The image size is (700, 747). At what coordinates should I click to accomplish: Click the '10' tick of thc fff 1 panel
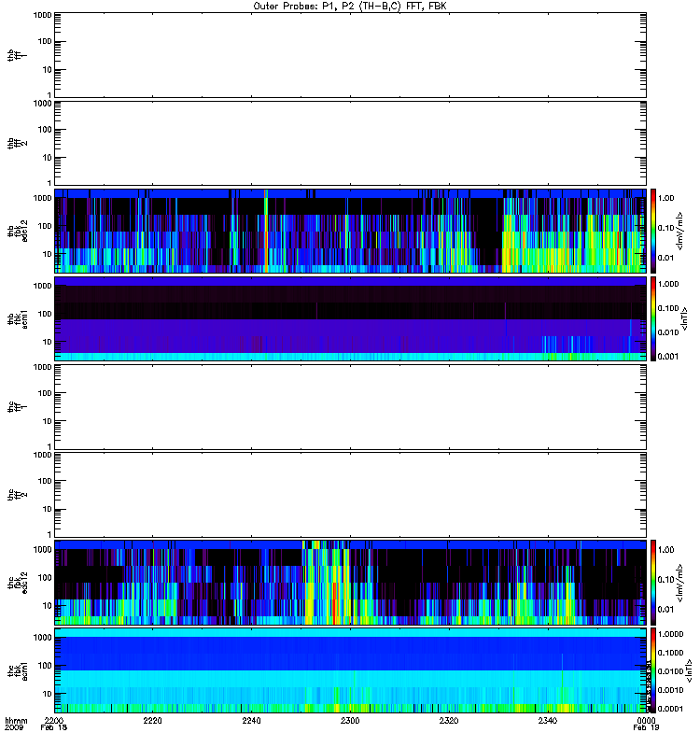[x=48, y=421]
